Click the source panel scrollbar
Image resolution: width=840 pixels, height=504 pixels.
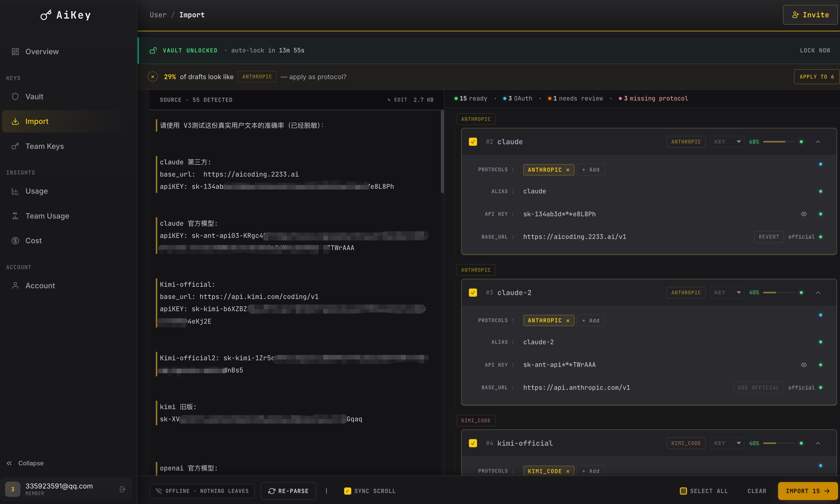442,151
